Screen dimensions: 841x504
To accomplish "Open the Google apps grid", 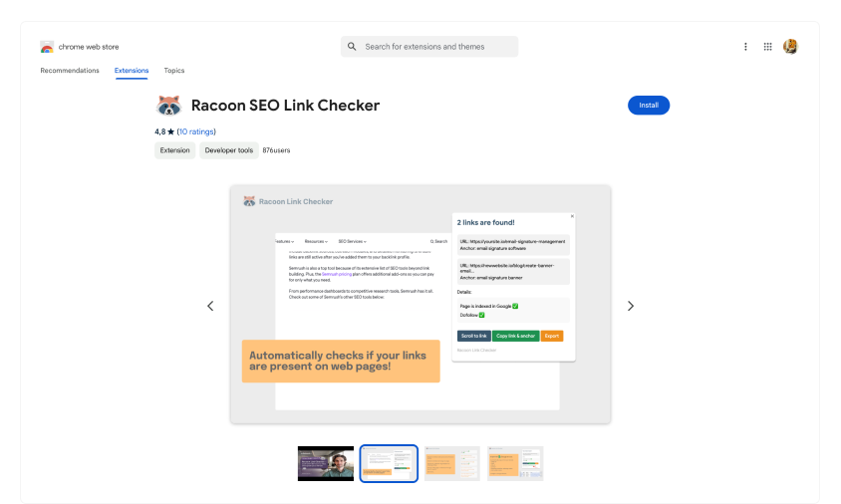I will [x=768, y=47].
